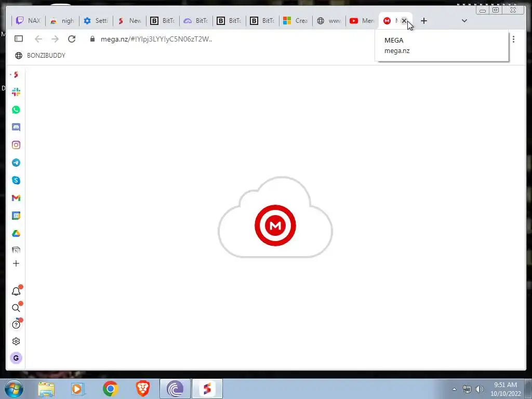532x399 pixels.
Task: Add a new app to the sidebar
Action: 16,263
